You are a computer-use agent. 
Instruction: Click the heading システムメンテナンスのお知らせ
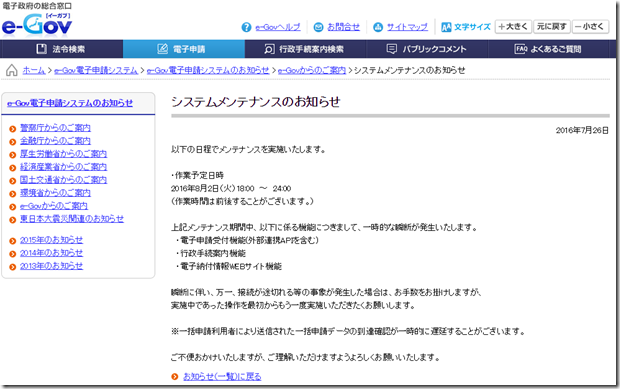click(256, 102)
